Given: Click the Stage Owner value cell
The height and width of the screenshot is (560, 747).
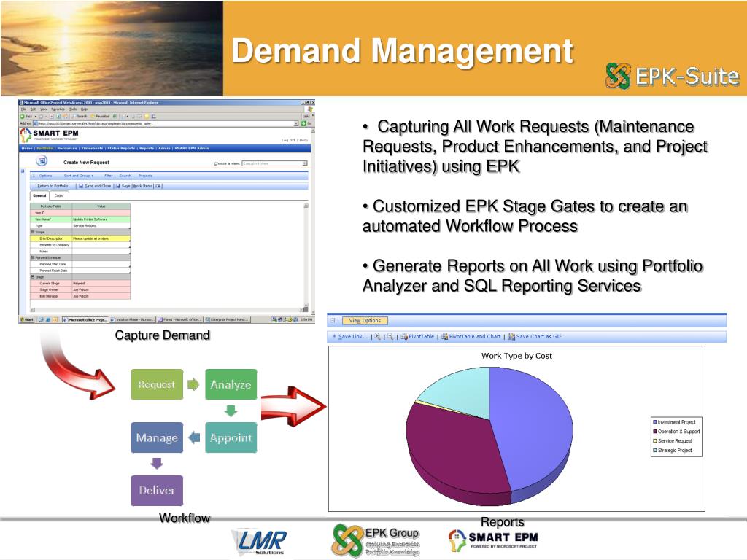Looking at the screenshot, I should pos(101,289).
